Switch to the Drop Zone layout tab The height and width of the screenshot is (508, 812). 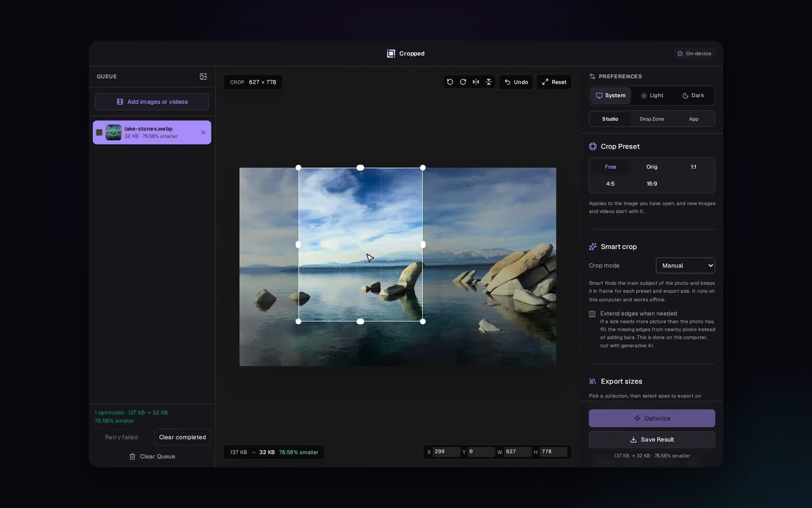coord(652,119)
